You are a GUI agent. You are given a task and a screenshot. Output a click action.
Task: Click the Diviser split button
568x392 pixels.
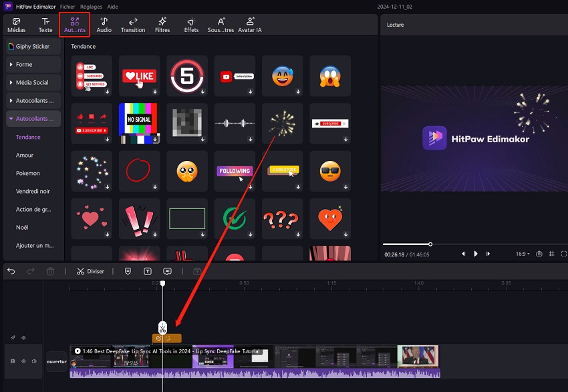coord(91,272)
